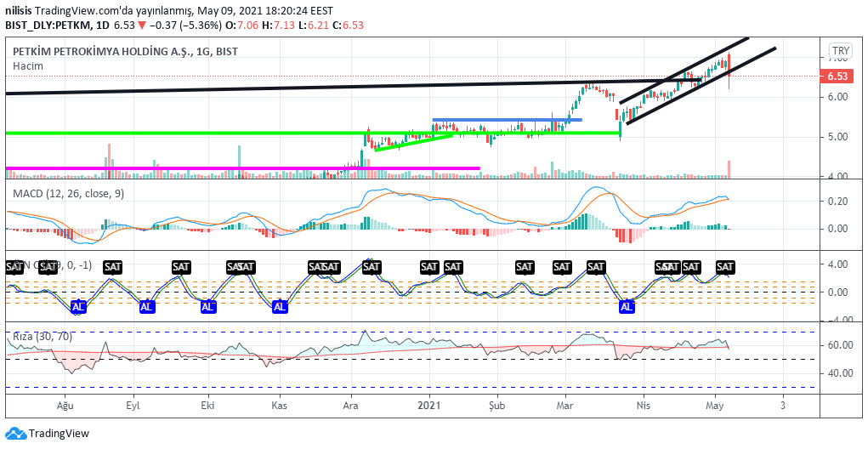This screenshot has height=449, width=868.
Task: Click the Ağu month label on time axis
Action: (65, 405)
